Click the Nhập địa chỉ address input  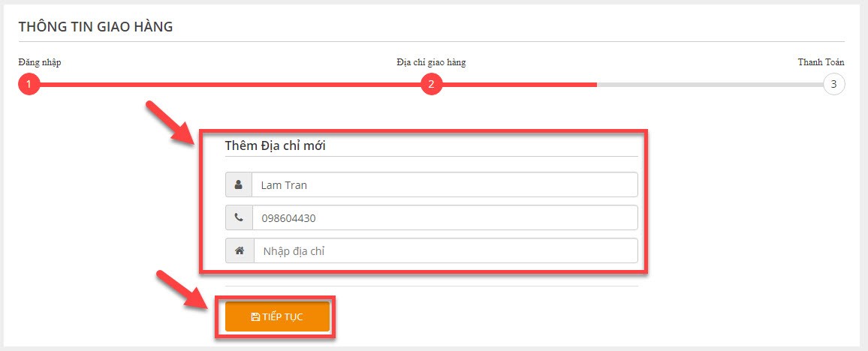445,251
